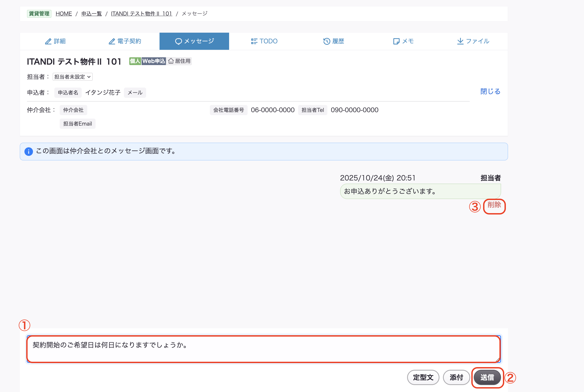Click the applicant name イタンジ花子

pos(103,93)
